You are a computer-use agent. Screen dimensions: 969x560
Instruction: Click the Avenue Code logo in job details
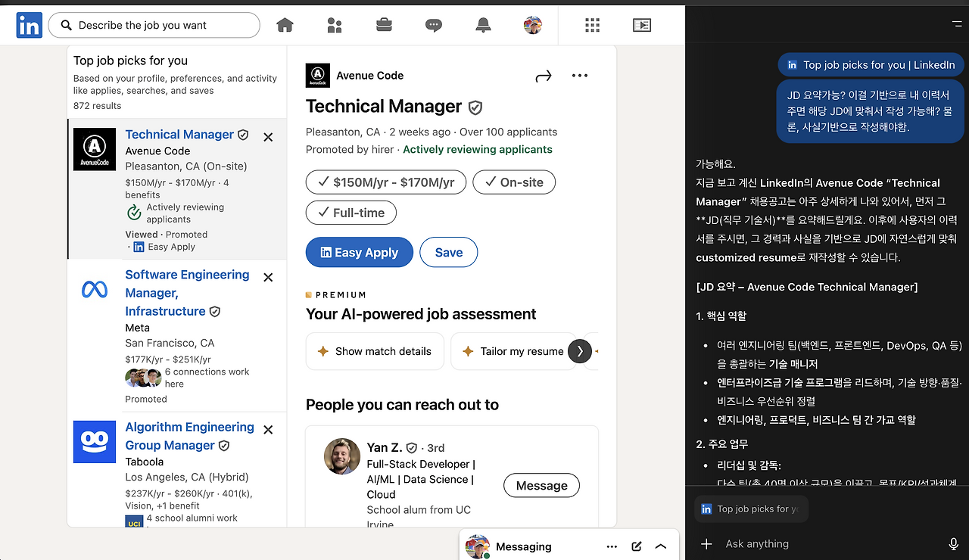[x=318, y=76]
